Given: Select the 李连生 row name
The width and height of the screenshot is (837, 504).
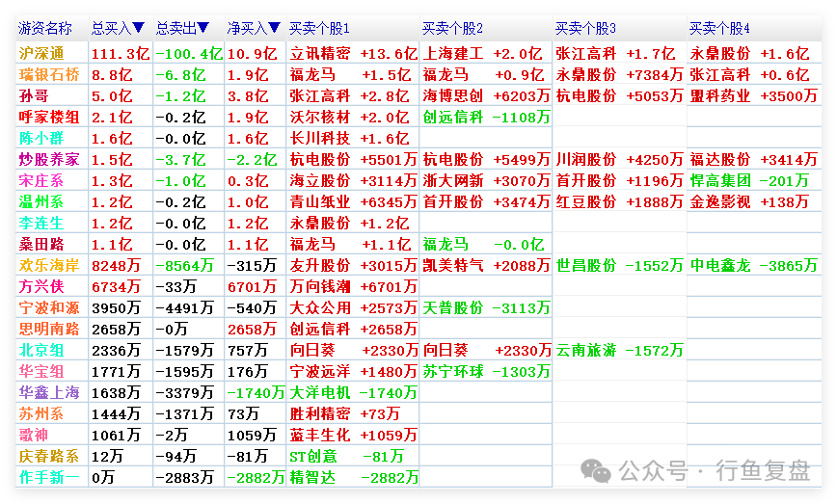Looking at the screenshot, I should pyautogui.click(x=41, y=223).
